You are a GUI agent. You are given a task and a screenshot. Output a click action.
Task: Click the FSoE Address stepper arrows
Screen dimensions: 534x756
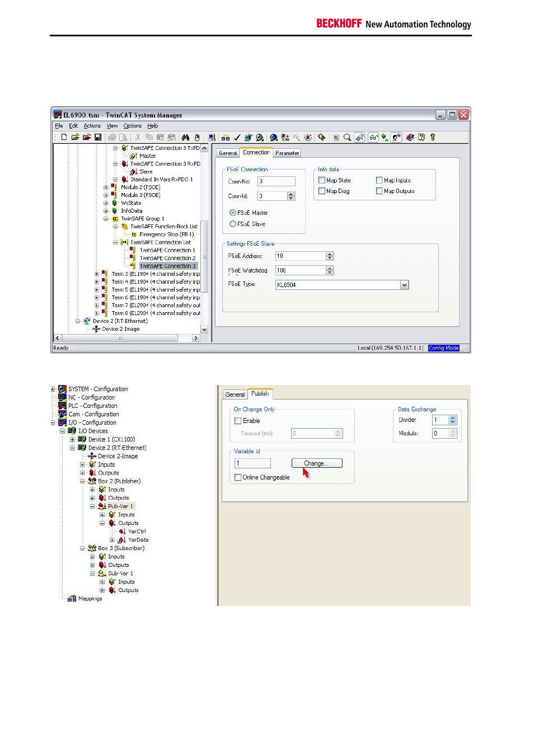[330, 256]
